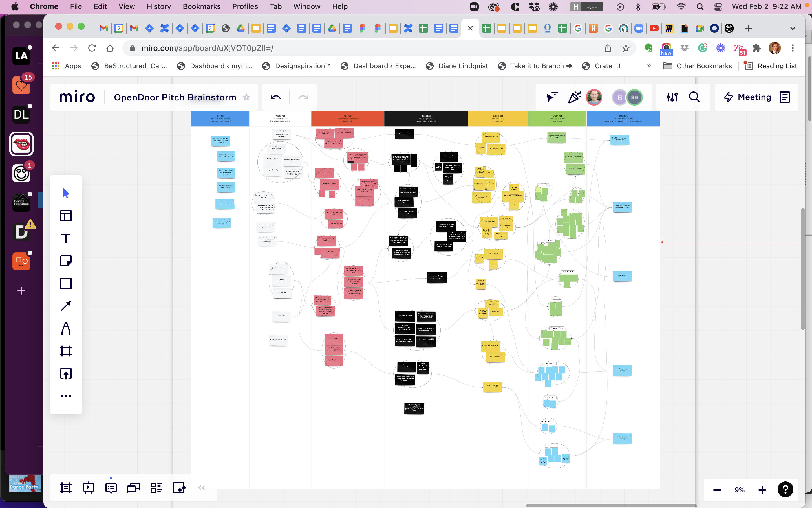Collapse the bottom toolbar with double chevron
This screenshot has width=812, height=508.
pyautogui.click(x=202, y=488)
